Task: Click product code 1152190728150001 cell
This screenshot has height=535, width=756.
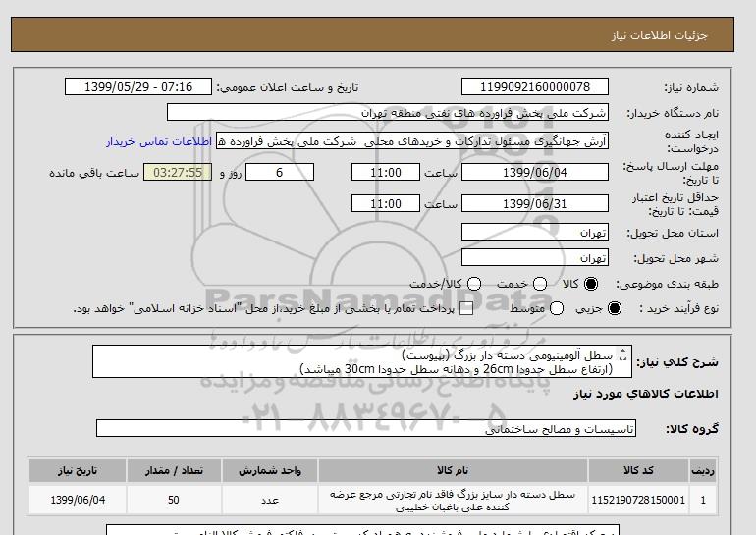Action: pyautogui.click(x=638, y=500)
